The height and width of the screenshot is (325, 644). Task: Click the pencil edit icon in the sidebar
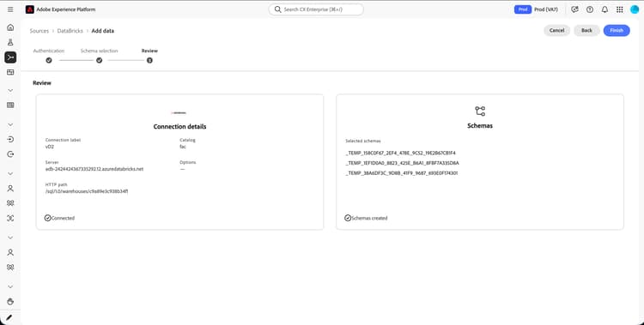click(x=9, y=317)
